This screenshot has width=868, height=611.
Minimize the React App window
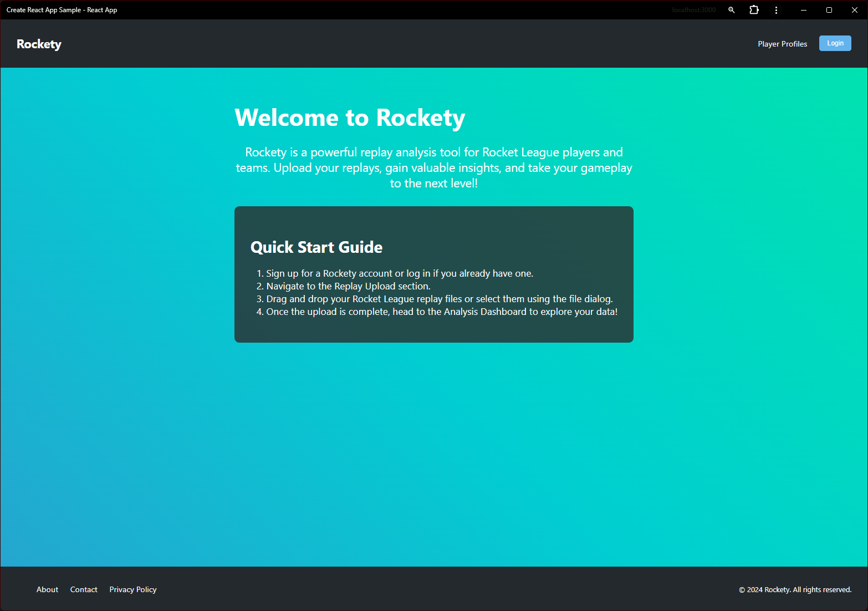(x=803, y=10)
